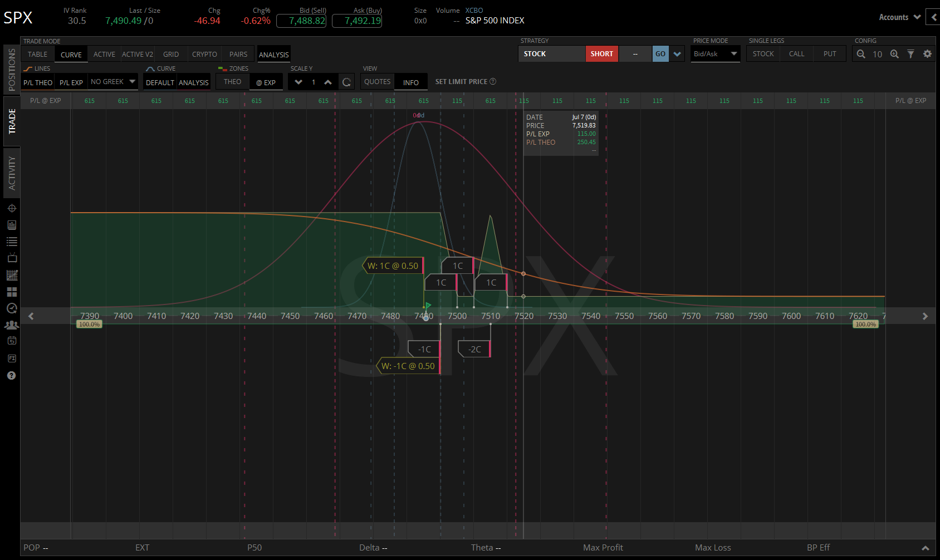Decrease Scale Y with down chevron

click(x=298, y=82)
